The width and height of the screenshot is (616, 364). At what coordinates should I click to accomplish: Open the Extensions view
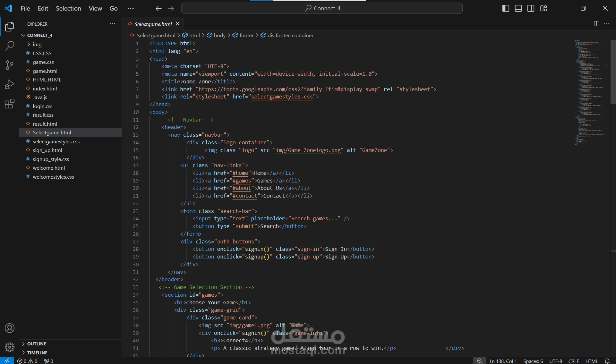[10, 104]
